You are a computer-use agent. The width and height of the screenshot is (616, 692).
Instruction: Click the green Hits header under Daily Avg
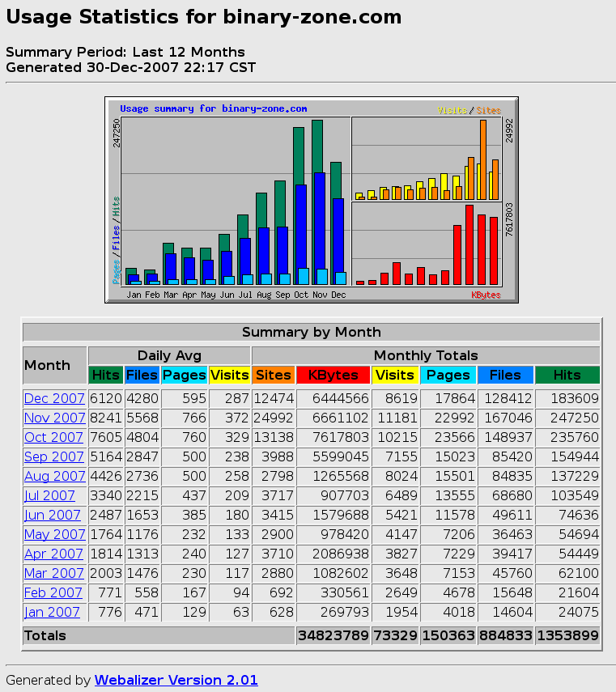105,375
